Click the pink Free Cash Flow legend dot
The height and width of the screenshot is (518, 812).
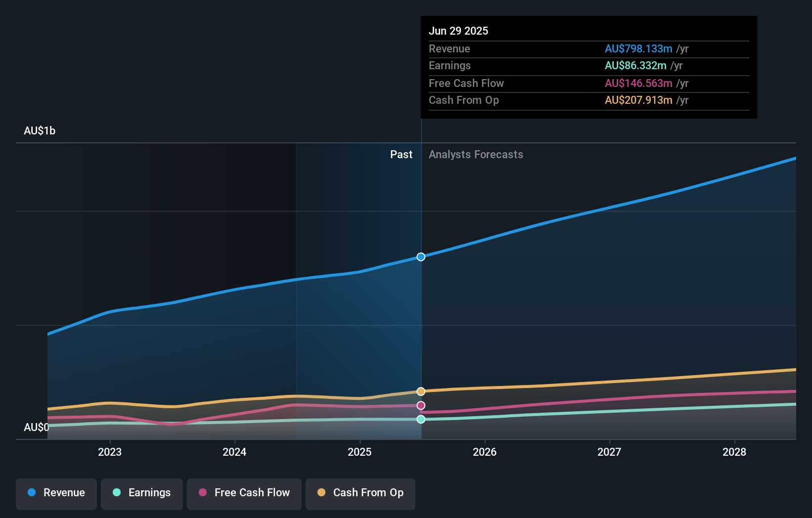point(202,493)
